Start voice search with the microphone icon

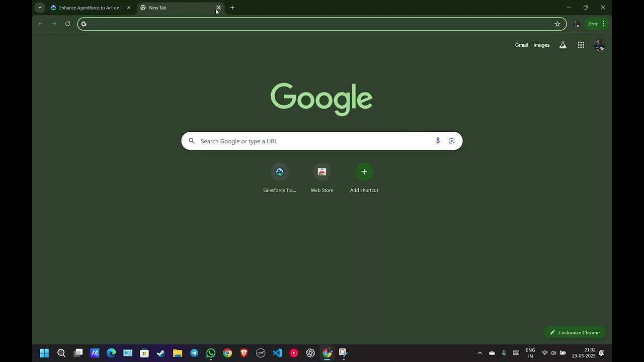(x=438, y=141)
